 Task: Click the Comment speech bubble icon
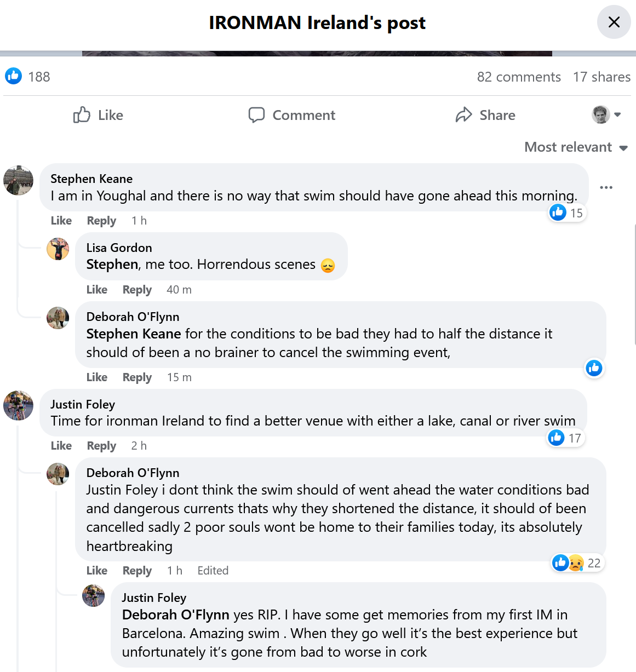point(256,115)
